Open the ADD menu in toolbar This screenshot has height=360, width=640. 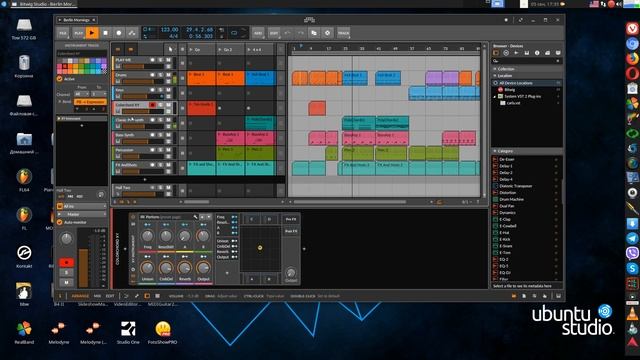click(258, 33)
